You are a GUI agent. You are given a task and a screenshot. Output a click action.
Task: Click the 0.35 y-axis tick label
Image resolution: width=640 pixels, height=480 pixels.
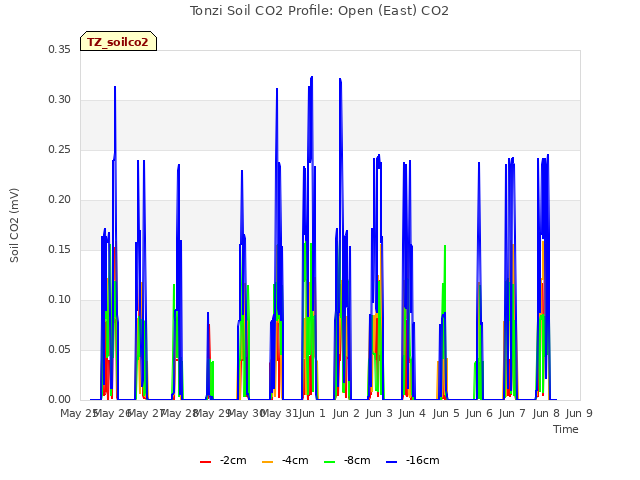pyautogui.click(x=60, y=49)
